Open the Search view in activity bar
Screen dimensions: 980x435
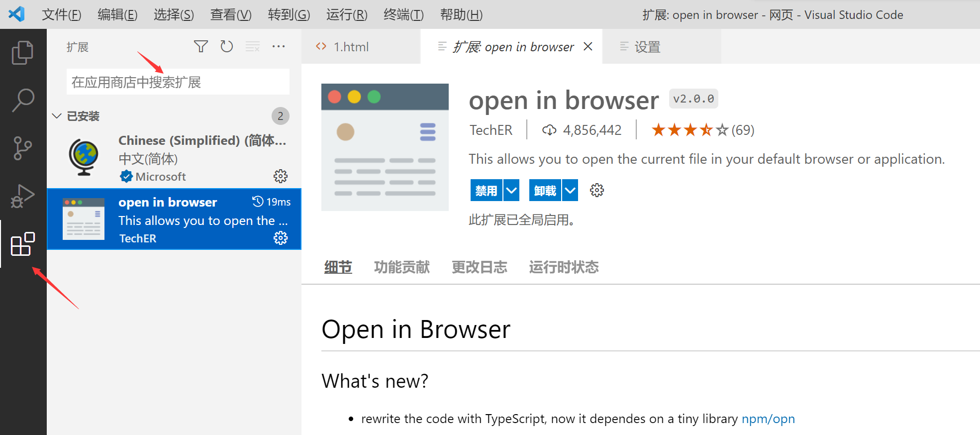point(22,100)
